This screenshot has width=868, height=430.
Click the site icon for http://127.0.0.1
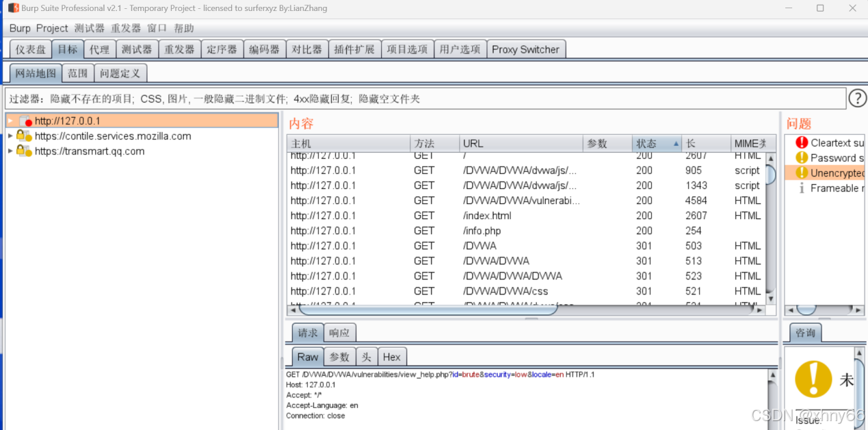[x=25, y=121]
